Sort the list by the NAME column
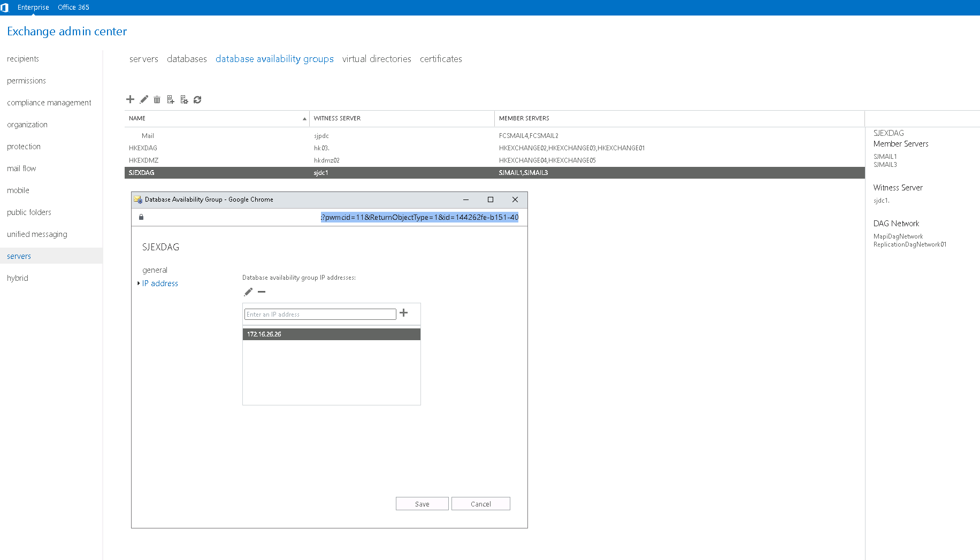 217,118
